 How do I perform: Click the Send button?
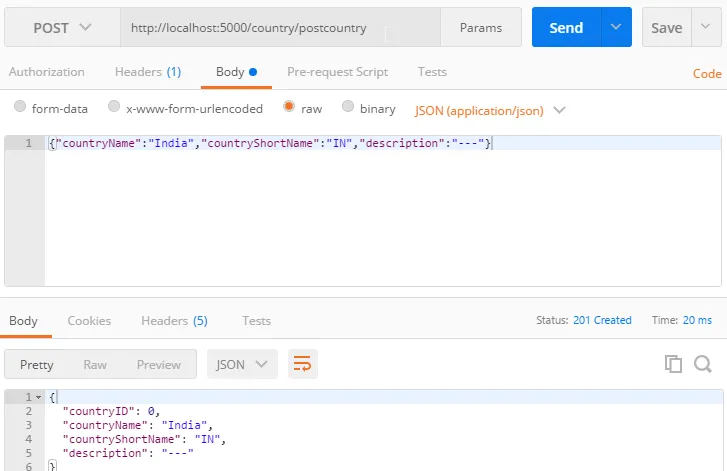[566, 28]
